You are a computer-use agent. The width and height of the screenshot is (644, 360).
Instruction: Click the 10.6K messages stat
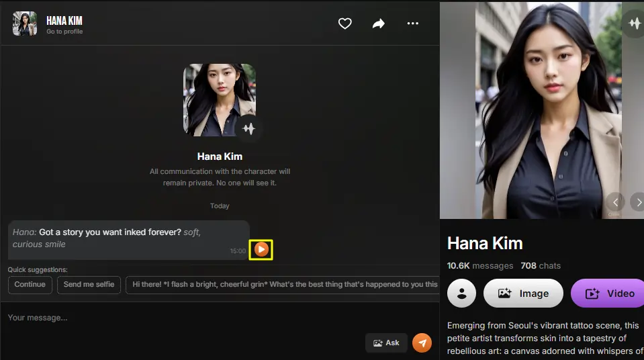point(479,266)
